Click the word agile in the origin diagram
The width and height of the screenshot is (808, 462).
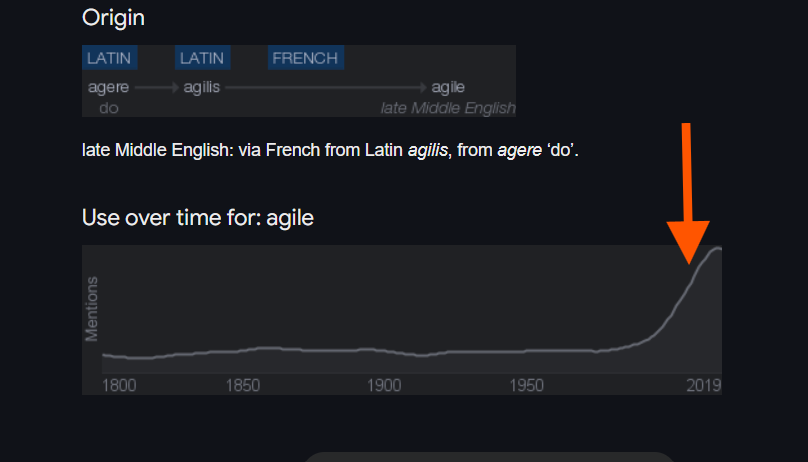448,88
